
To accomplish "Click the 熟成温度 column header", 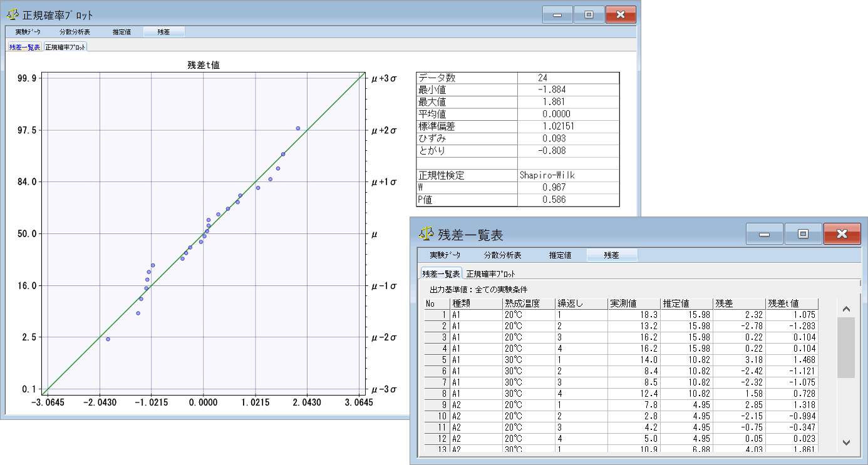I will coord(529,304).
